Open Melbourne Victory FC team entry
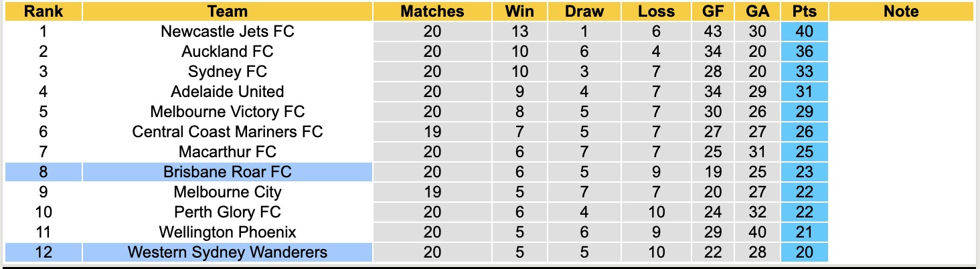The image size is (980, 269). click(x=228, y=112)
